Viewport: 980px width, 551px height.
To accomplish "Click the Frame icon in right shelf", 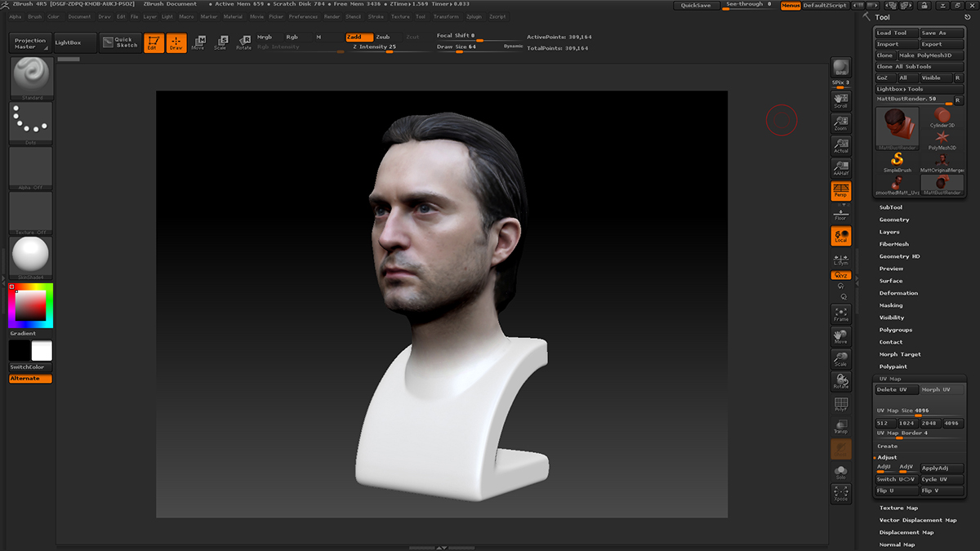I will 840,314.
